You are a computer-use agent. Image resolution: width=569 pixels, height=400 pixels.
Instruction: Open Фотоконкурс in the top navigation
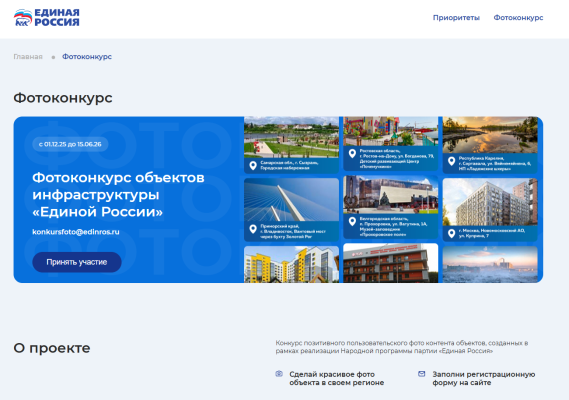[x=518, y=17]
